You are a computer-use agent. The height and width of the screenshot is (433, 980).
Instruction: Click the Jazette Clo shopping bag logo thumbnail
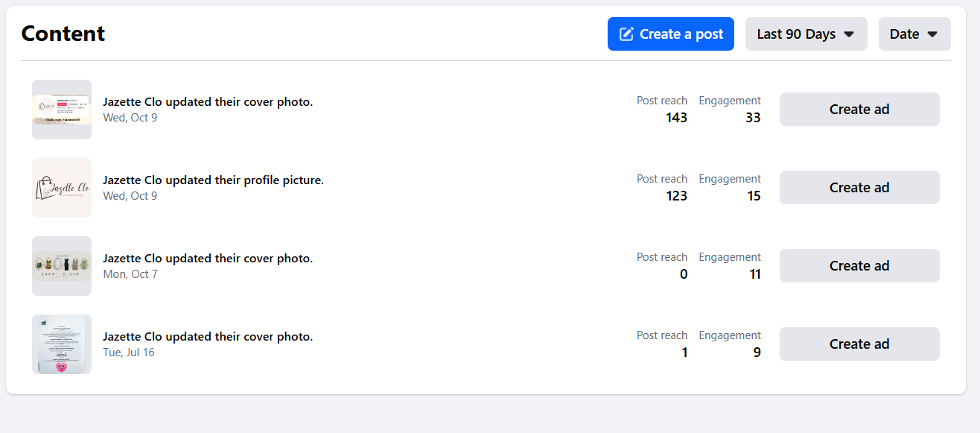tap(62, 187)
